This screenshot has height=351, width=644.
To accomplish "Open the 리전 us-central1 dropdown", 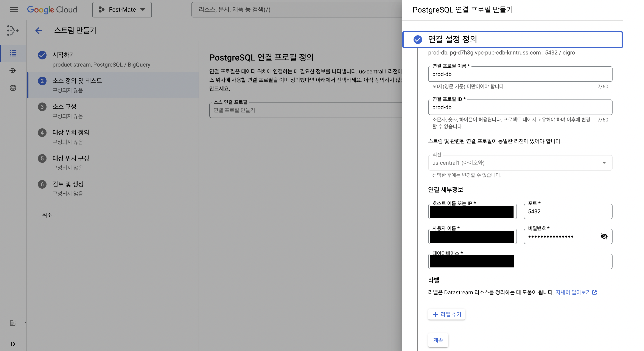I will click(520, 163).
